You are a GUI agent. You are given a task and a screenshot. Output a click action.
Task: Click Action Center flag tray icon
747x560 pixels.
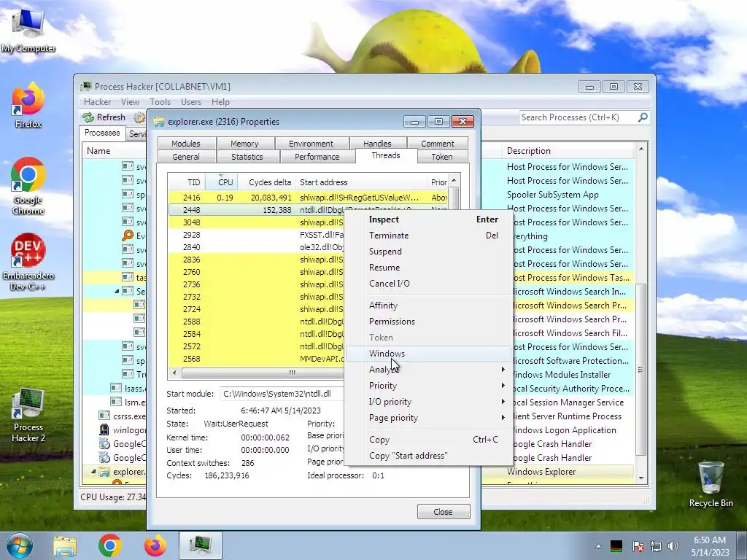[638, 546]
